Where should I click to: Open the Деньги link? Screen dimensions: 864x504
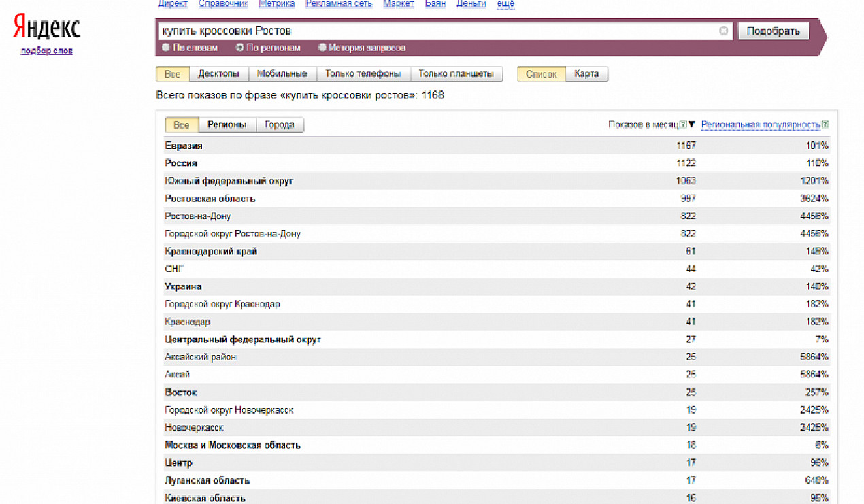point(471,4)
